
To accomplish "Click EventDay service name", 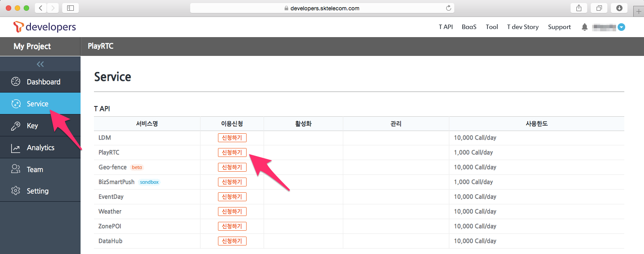I will click(111, 197).
